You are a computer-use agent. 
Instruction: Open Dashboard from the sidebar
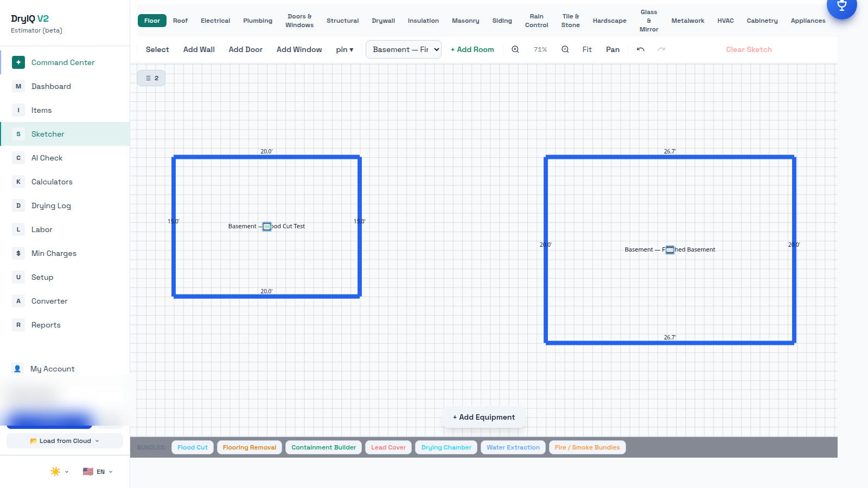tap(65, 86)
